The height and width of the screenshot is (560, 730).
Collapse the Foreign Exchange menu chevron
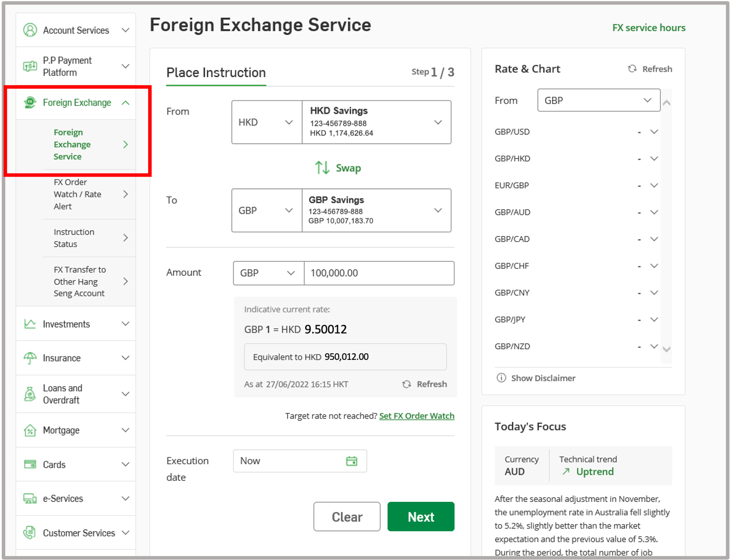[126, 103]
